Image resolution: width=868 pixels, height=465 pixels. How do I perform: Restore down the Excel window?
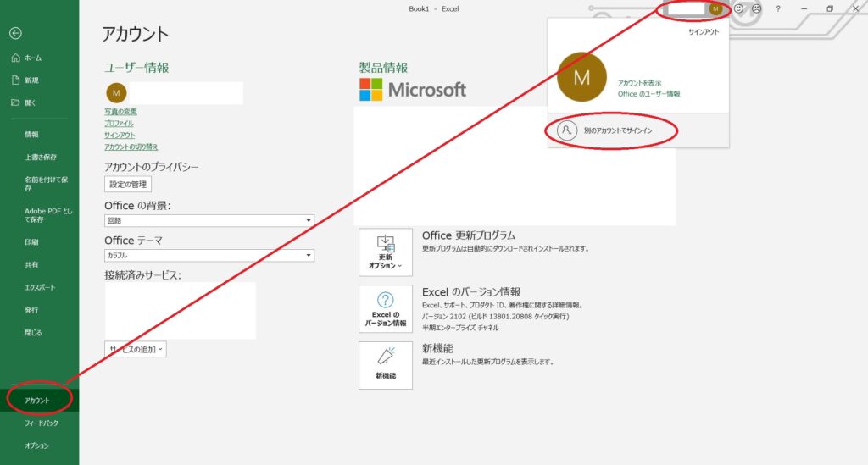(830, 8)
